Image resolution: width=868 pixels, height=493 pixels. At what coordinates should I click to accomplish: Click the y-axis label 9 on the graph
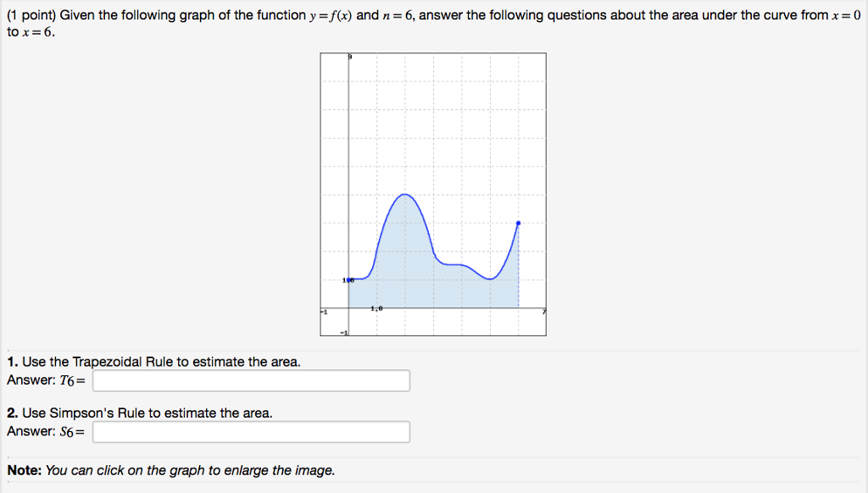coord(349,56)
